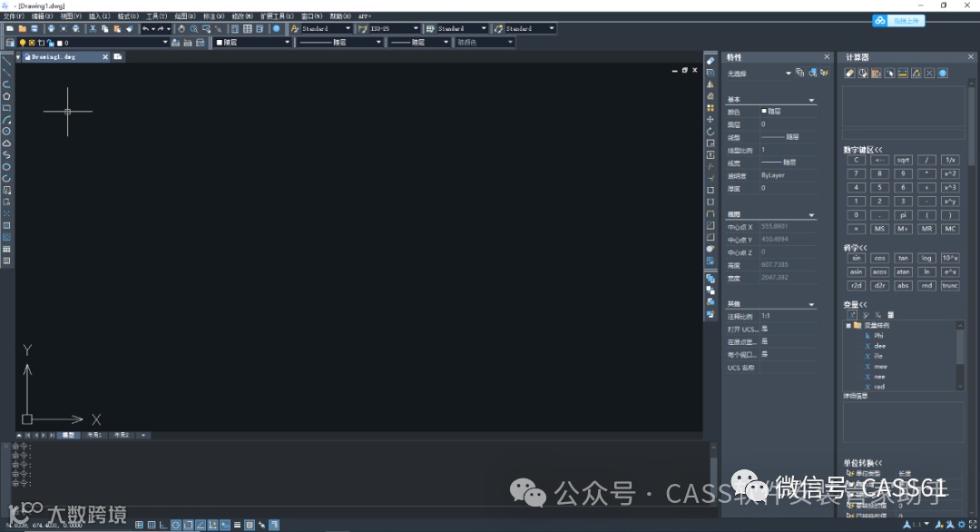Click the blue Help globe icon in the toolbar

point(276,29)
